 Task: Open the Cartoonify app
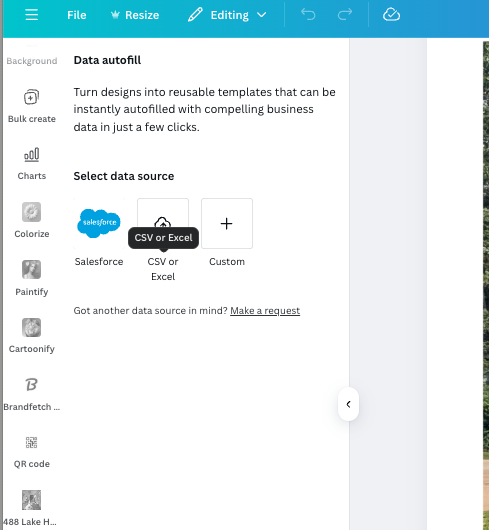[x=32, y=336]
